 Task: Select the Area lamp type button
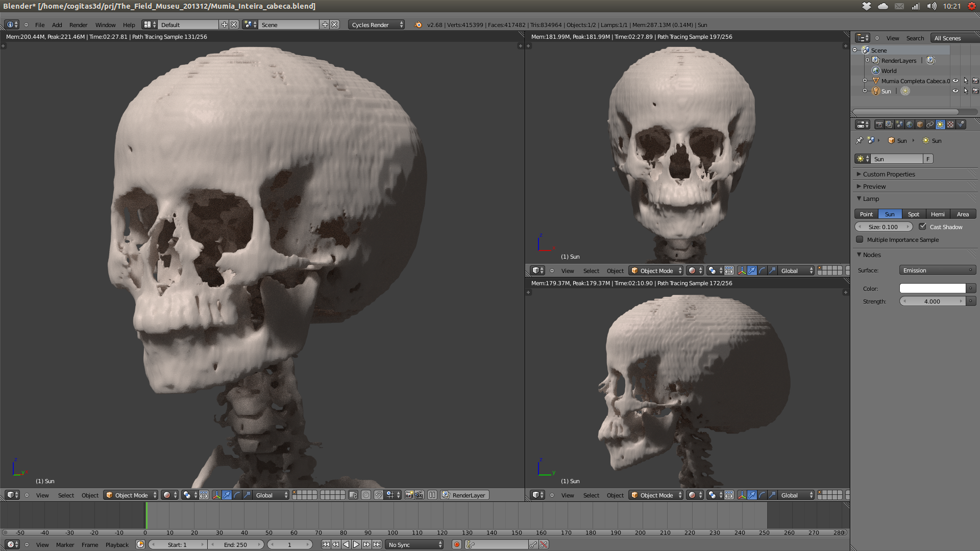(x=963, y=214)
